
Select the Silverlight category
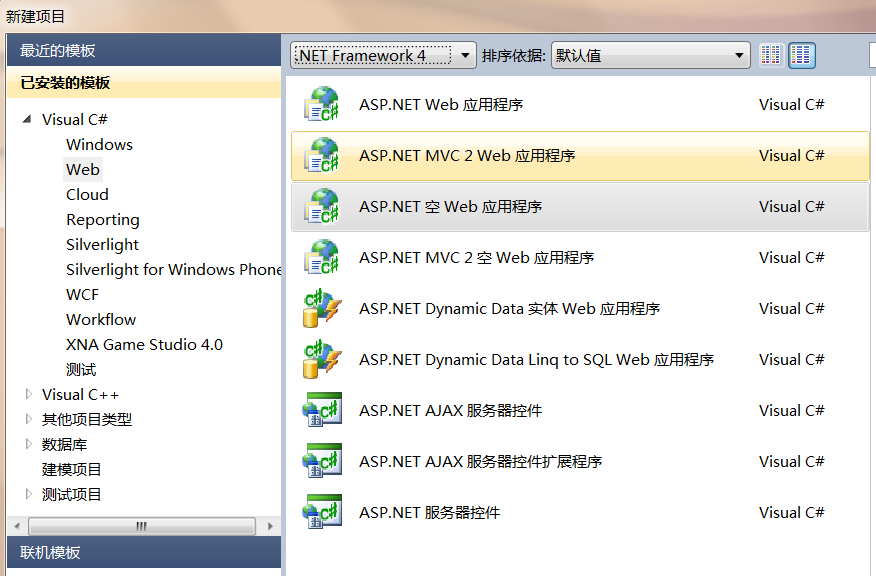102,245
